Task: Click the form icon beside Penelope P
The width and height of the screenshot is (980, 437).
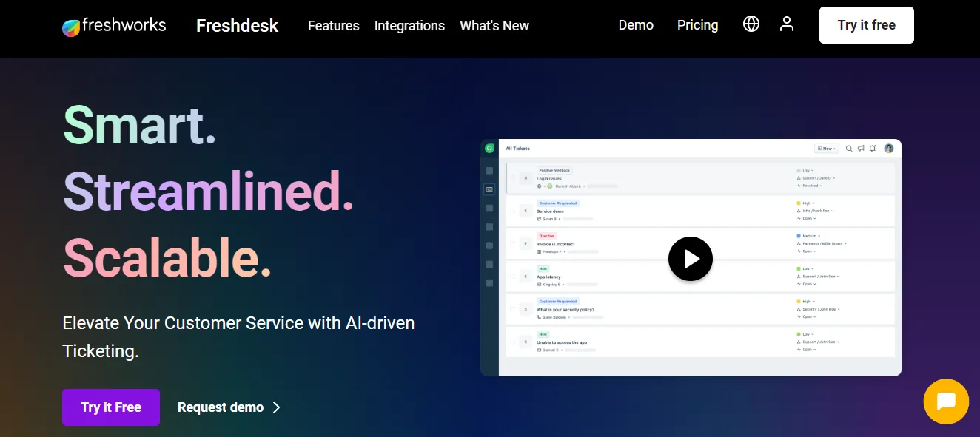Action: [x=540, y=251]
